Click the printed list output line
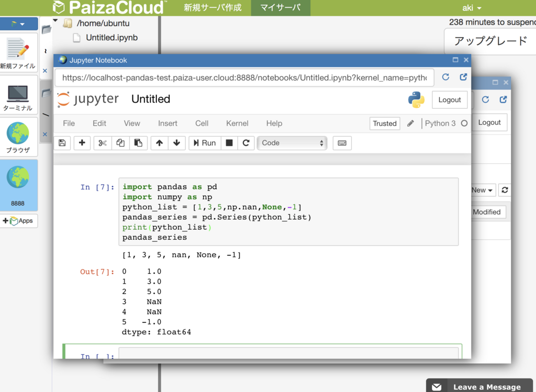The image size is (536, 392). click(x=182, y=254)
